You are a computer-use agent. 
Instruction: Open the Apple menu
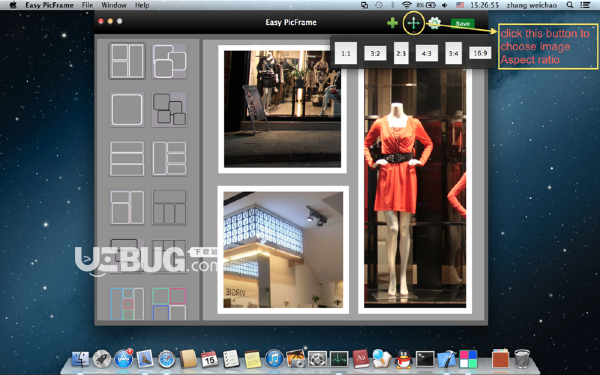pyautogui.click(x=13, y=5)
